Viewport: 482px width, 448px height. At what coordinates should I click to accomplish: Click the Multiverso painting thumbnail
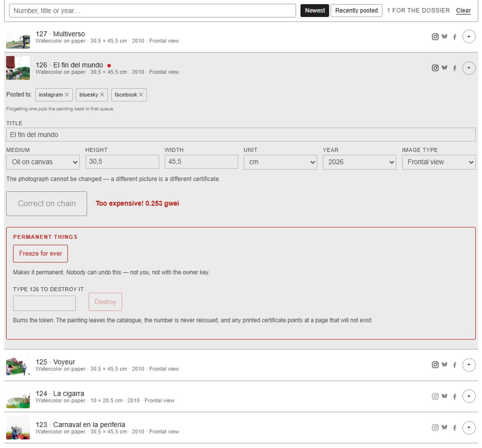point(18,37)
